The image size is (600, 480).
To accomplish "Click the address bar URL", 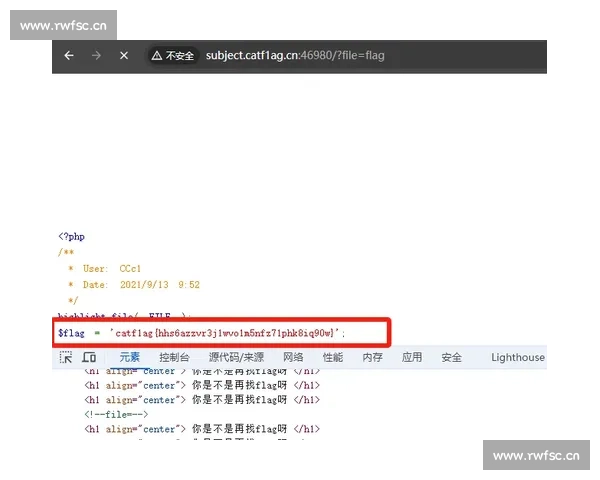I will pos(295,56).
